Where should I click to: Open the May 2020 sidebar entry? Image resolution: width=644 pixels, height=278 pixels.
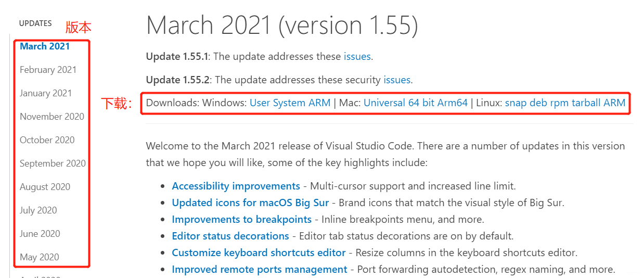click(x=40, y=257)
